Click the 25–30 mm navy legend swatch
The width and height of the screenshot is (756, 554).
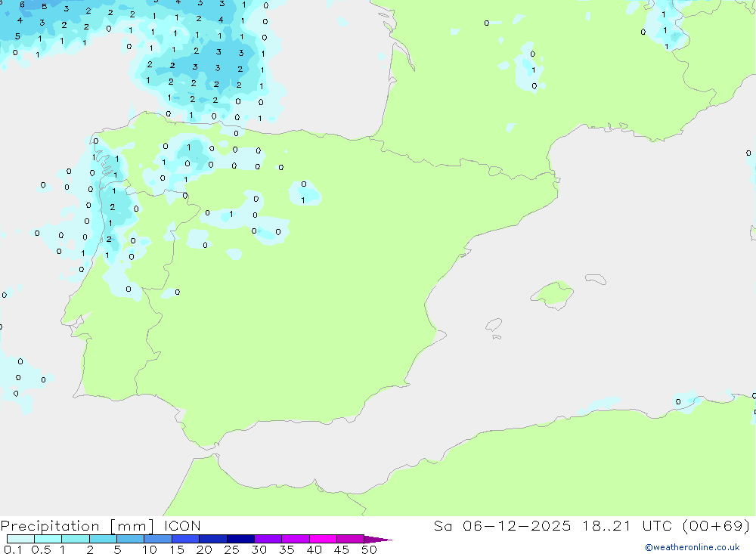click(x=240, y=539)
